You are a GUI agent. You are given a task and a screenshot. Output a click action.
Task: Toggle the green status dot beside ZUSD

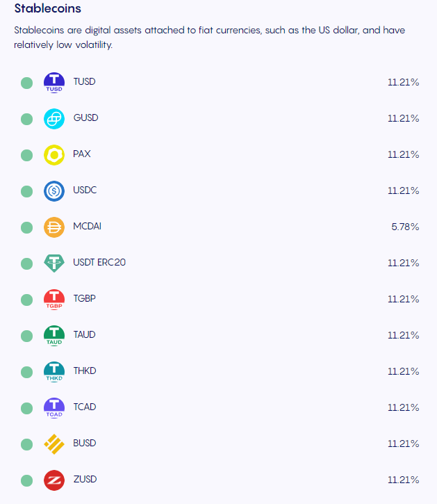27,480
